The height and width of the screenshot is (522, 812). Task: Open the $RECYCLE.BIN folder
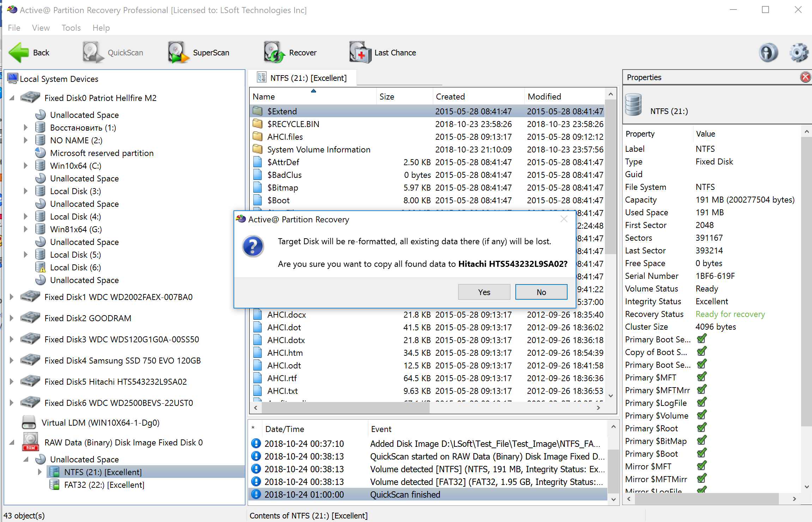[293, 124]
